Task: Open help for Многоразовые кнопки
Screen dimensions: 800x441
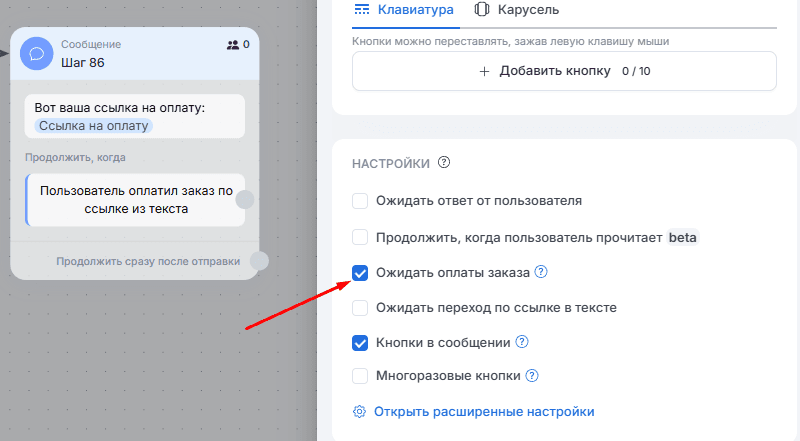Action: tap(532, 376)
